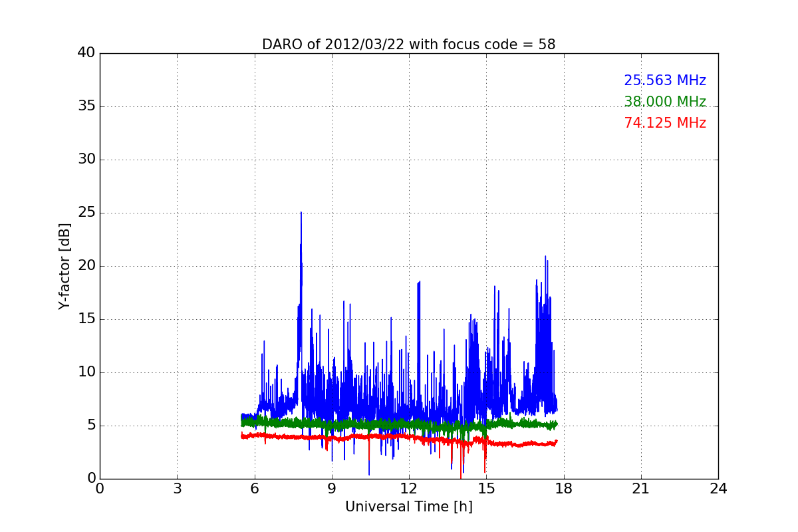Click the y-axis tick label 25

(x=86, y=213)
